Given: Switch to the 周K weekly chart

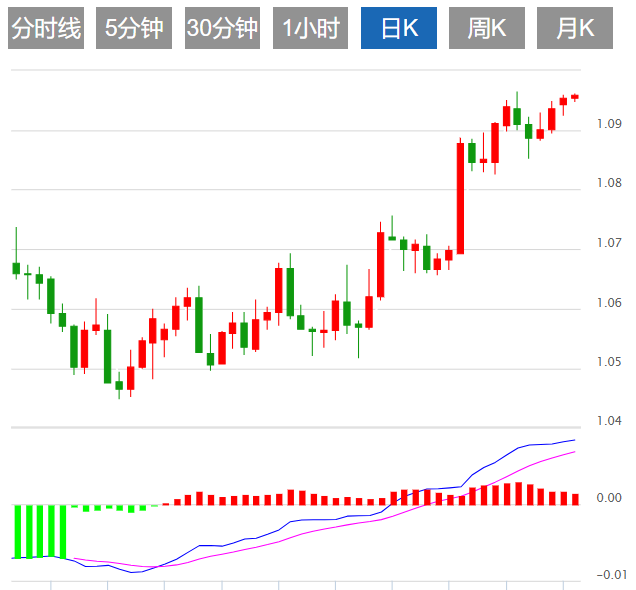Looking at the screenshot, I should [x=487, y=28].
